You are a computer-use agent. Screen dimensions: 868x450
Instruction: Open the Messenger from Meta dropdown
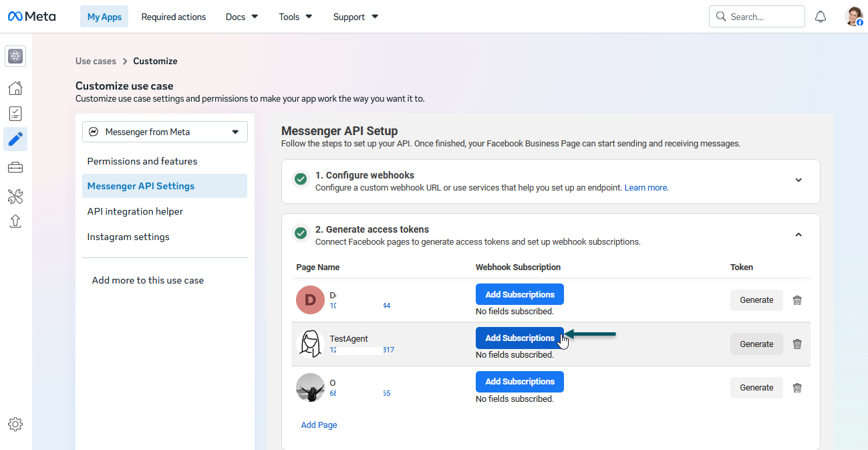point(165,132)
